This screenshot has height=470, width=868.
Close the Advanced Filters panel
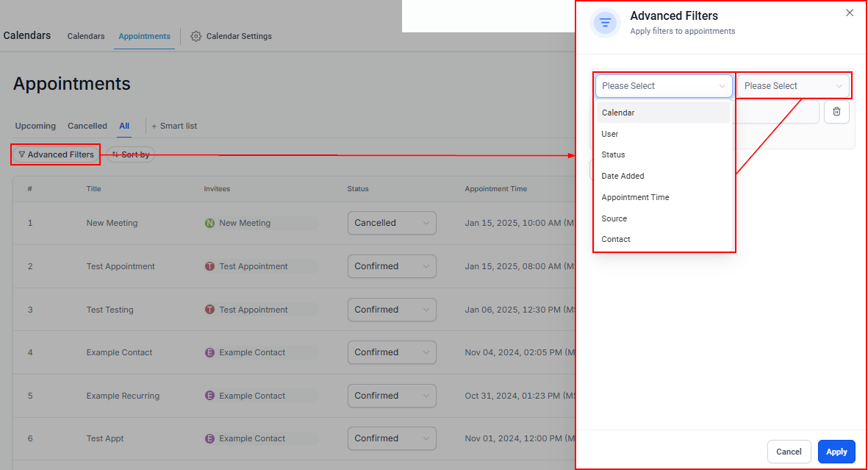click(850, 13)
